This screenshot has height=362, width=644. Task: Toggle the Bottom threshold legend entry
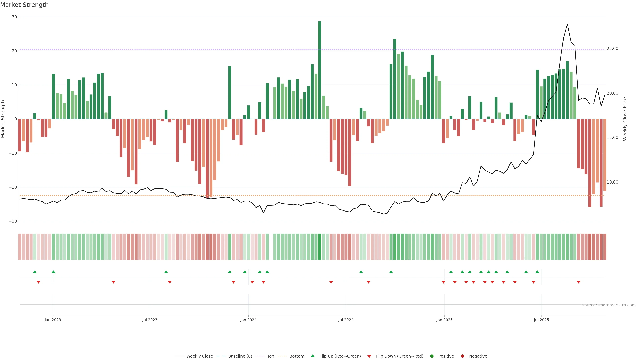(297, 356)
